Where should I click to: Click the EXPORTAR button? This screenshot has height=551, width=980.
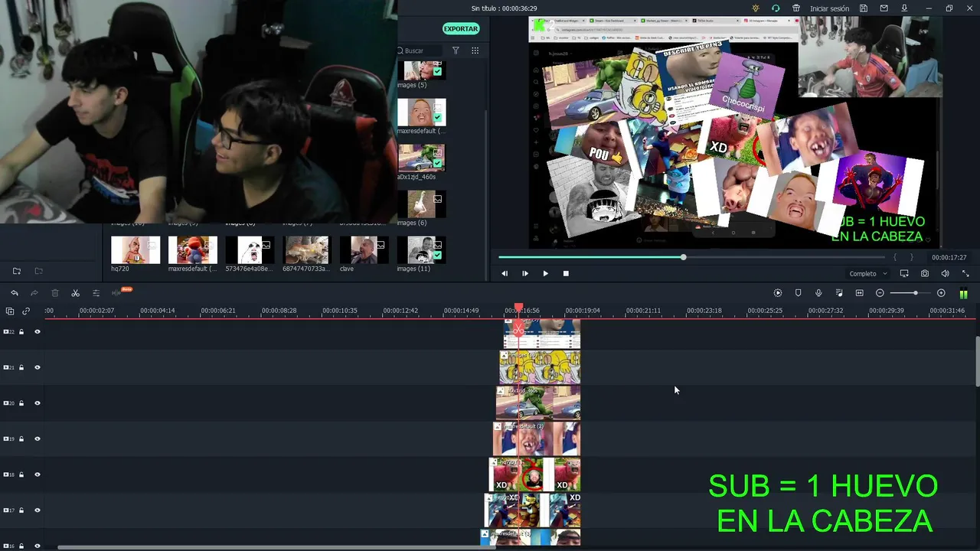[461, 28]
